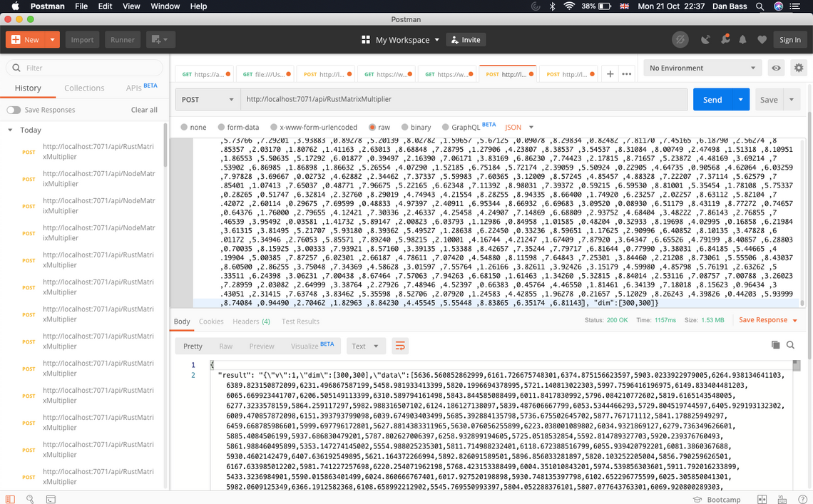
Task: Open the notifications bell icon
Action: 742,39
